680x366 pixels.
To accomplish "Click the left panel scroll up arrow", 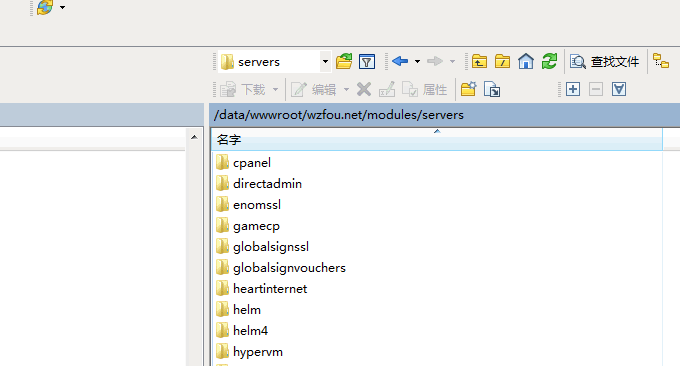I will click(194, 137).
